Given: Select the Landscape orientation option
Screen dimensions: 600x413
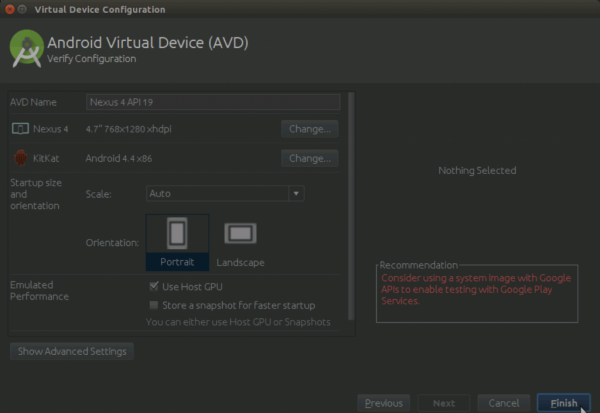Looking at the screenshot, I should tap(240, 243).
